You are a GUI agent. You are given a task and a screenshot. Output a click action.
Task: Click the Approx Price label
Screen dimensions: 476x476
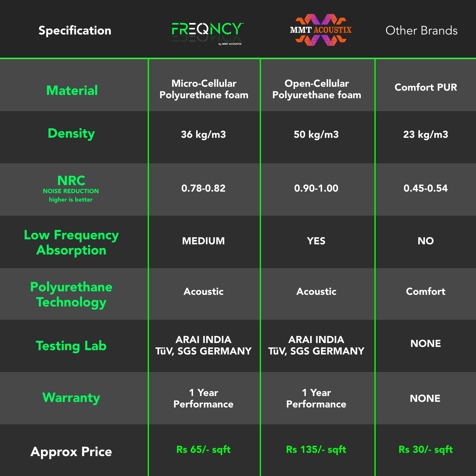(71, 452)
